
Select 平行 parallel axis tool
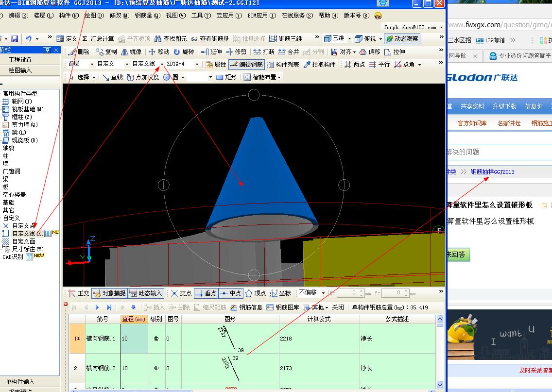(x=379, y=65)
